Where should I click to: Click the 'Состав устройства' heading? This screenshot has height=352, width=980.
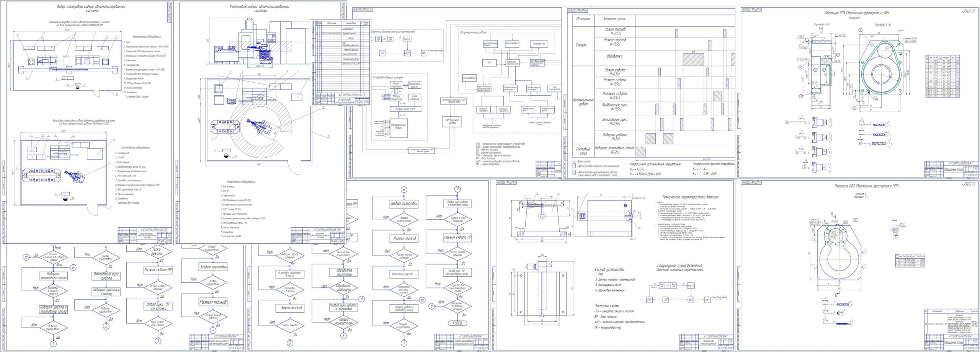click(x=609, y=269)
